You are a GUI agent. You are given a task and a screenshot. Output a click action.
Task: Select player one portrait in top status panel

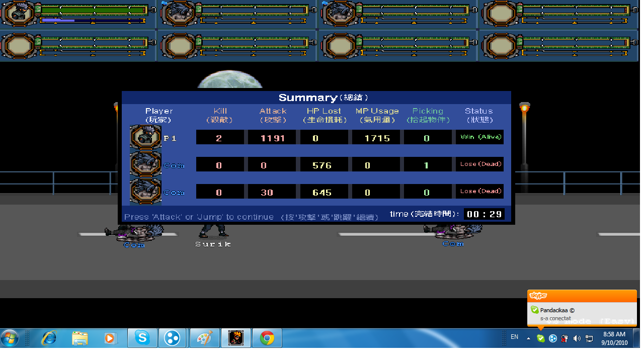[x=18, y=14]
